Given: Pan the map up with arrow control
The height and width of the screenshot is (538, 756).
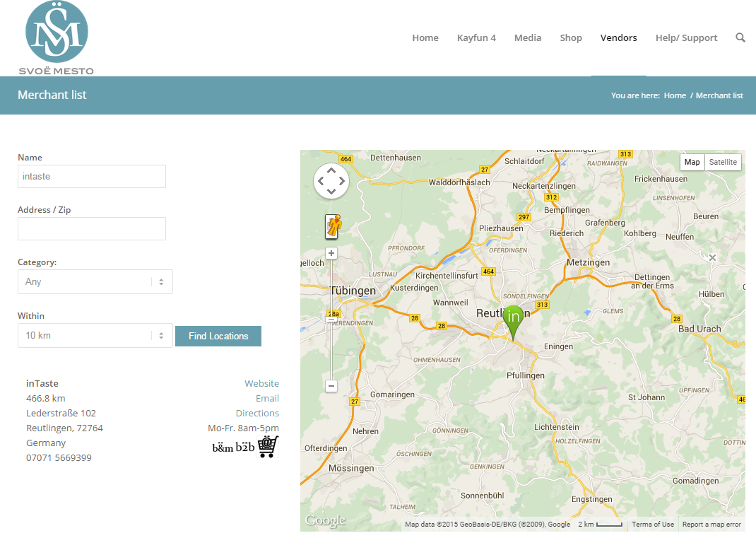Looking at the screenshot, I should coord(331,171).
